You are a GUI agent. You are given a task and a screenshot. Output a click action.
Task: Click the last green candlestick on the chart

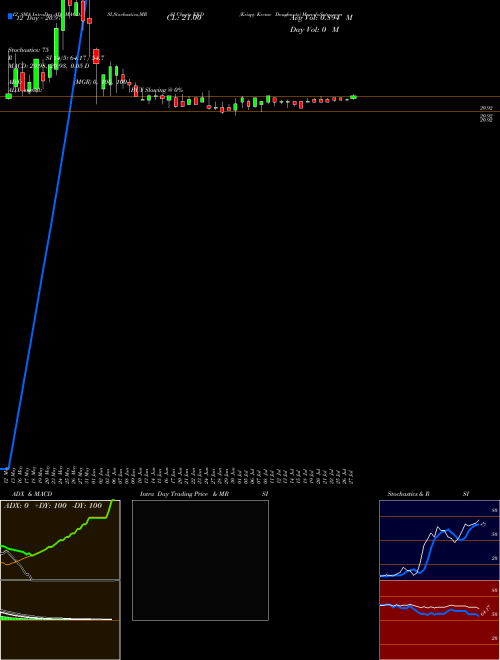tap(354, 97)
